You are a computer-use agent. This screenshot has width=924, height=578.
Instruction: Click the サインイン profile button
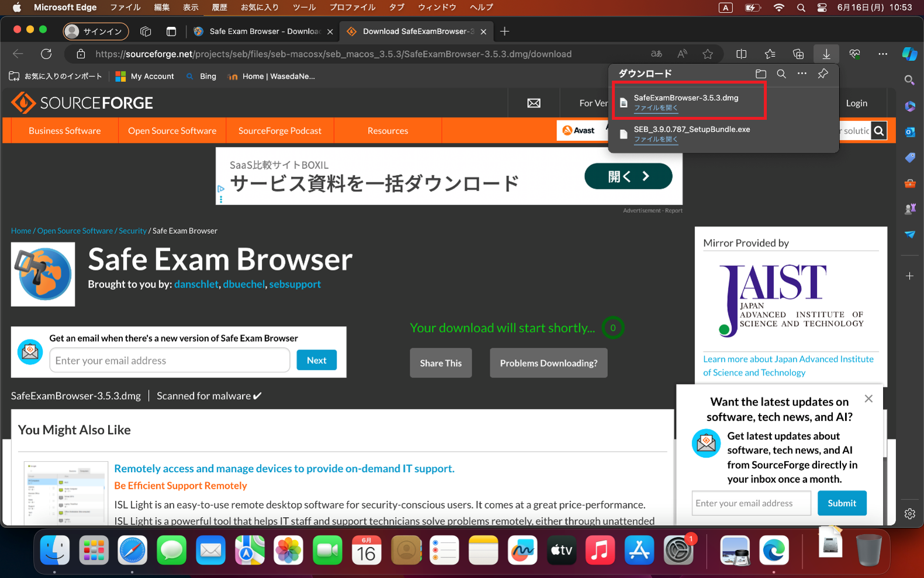tap(96, 31)
